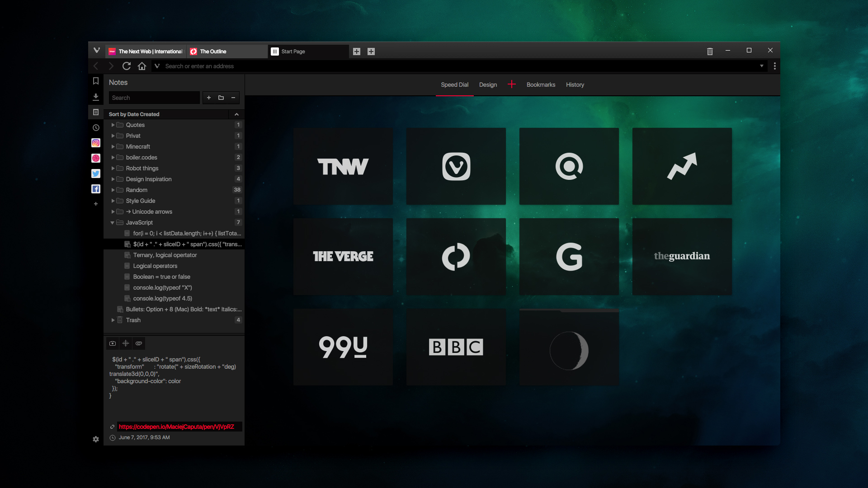Open The Guardian speed dial tile

pyautogui.click(x=682, y=256)
